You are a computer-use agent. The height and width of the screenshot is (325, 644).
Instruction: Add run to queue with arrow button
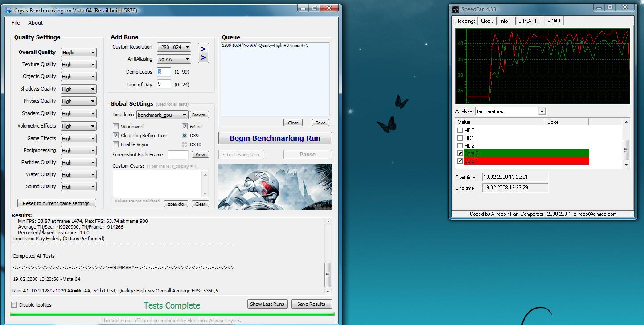pos(203,53)
